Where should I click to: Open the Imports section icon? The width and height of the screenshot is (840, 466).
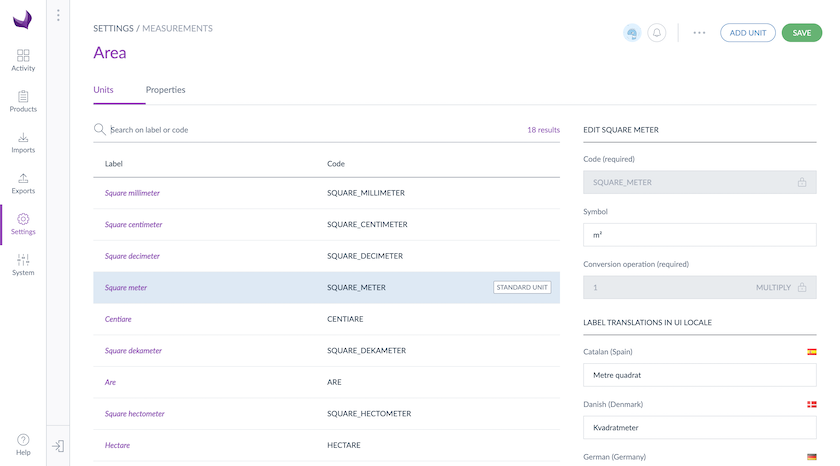pos(23,138)
